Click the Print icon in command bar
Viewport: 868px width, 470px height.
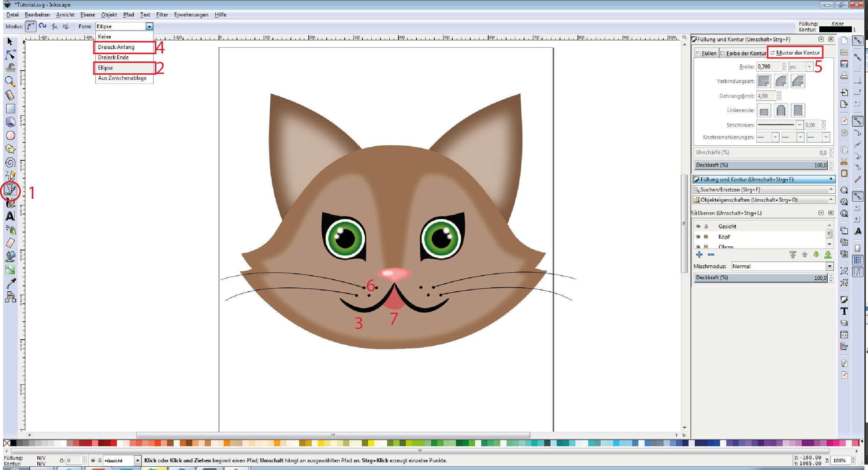point(844,76)
